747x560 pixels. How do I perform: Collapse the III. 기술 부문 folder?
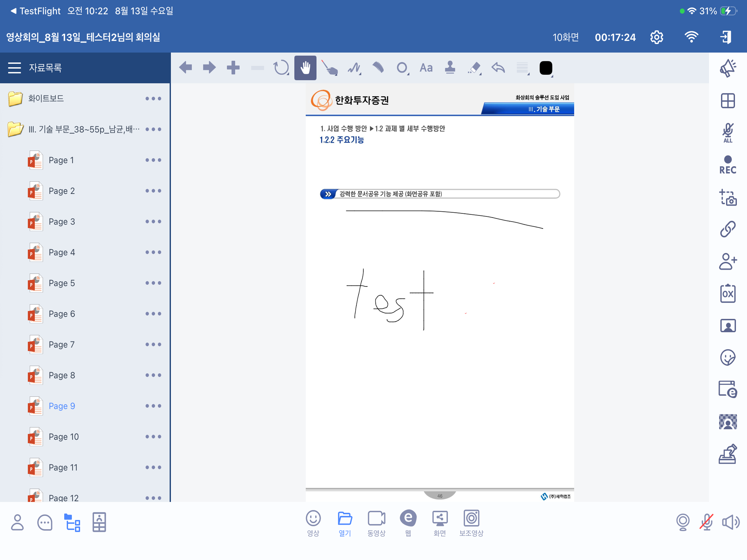(16, 129)
